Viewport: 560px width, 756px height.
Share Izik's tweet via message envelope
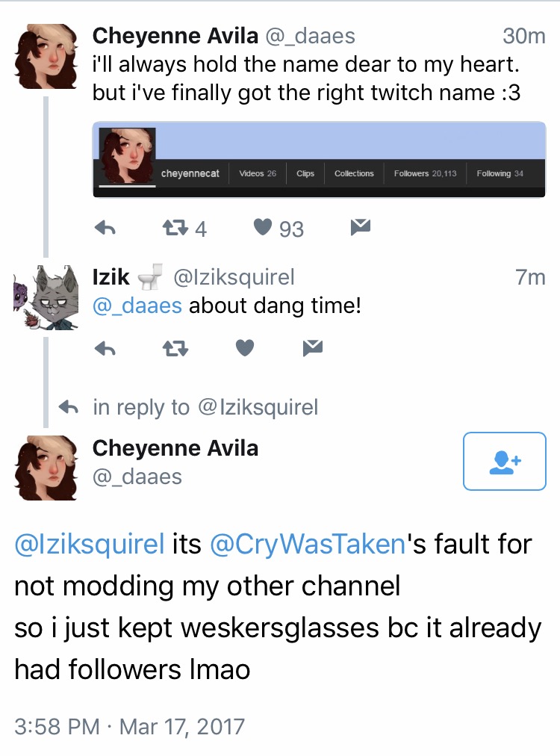pos(313,347)
